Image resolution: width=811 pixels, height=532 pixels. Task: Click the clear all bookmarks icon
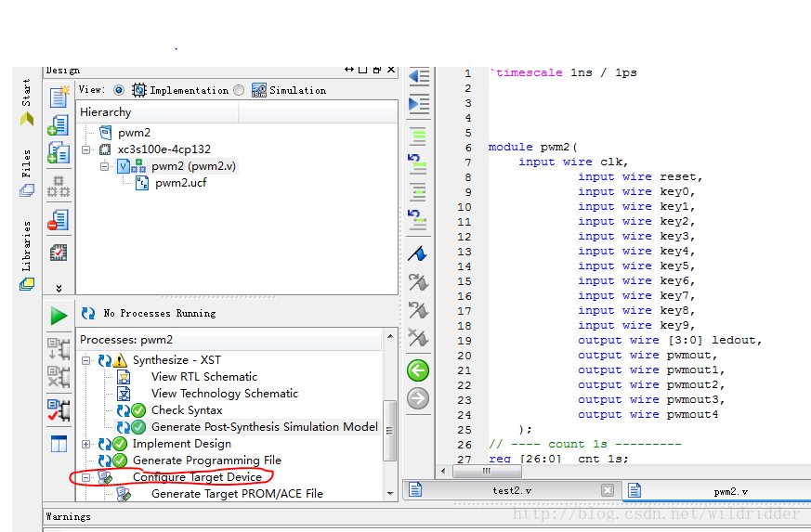click(x=418, y=338)
